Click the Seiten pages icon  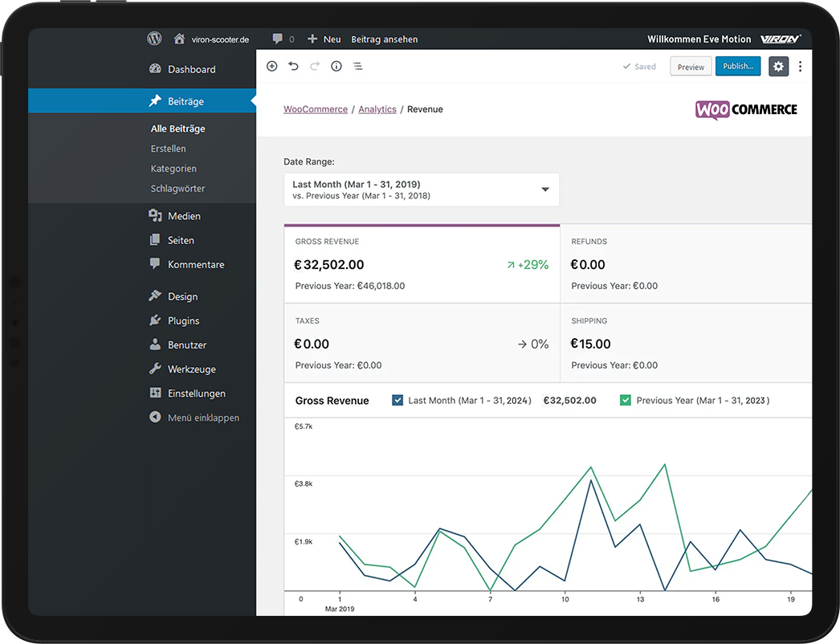tap(155, 239)
